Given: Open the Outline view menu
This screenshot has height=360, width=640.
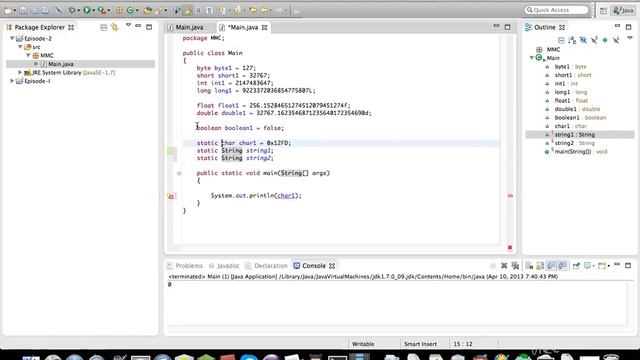Looking at the screenshot, I should point(630,38).
